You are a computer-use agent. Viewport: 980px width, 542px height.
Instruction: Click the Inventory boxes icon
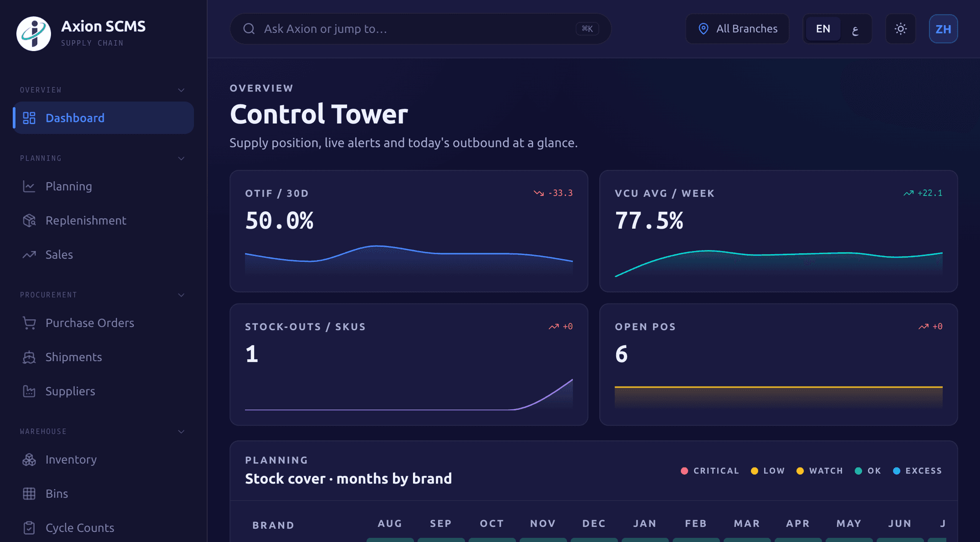point(29,460)
